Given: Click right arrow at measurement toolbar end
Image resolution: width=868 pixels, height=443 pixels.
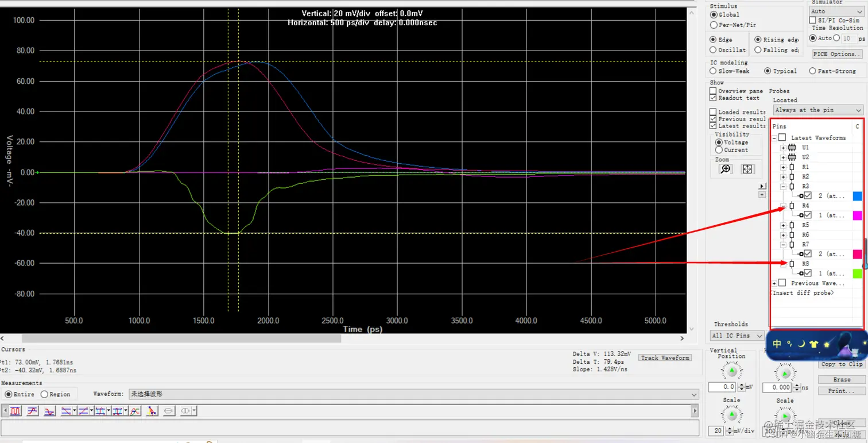Looking at the screenshot, I should tap(695, 411).
